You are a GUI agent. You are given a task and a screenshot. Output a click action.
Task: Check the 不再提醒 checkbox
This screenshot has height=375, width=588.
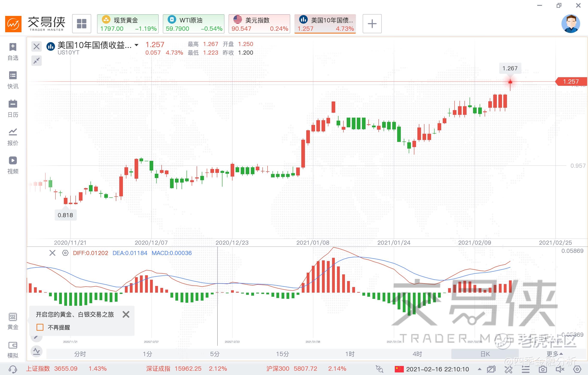(x=40, y=327)
